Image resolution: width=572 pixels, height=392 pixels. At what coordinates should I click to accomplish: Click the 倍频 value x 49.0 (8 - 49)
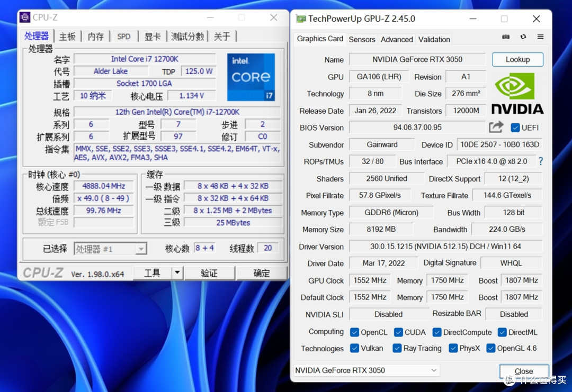click(x=104, y=198)
